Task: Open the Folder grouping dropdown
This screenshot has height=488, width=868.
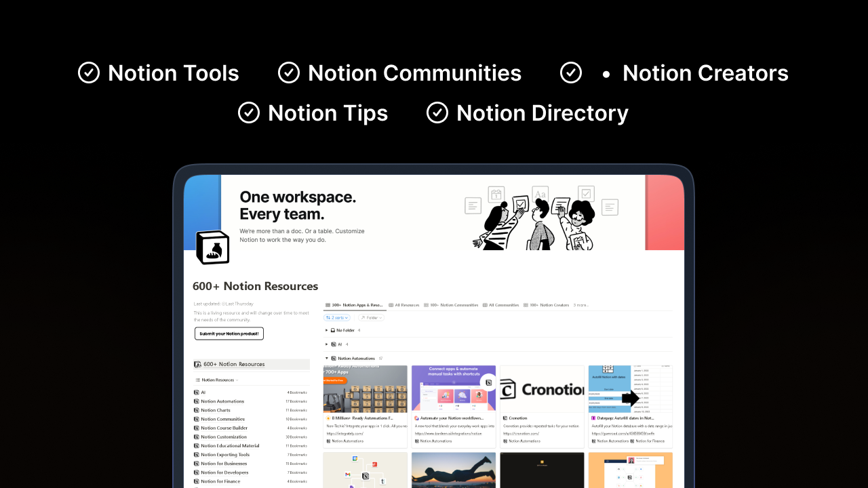Action: click(371, 317)
